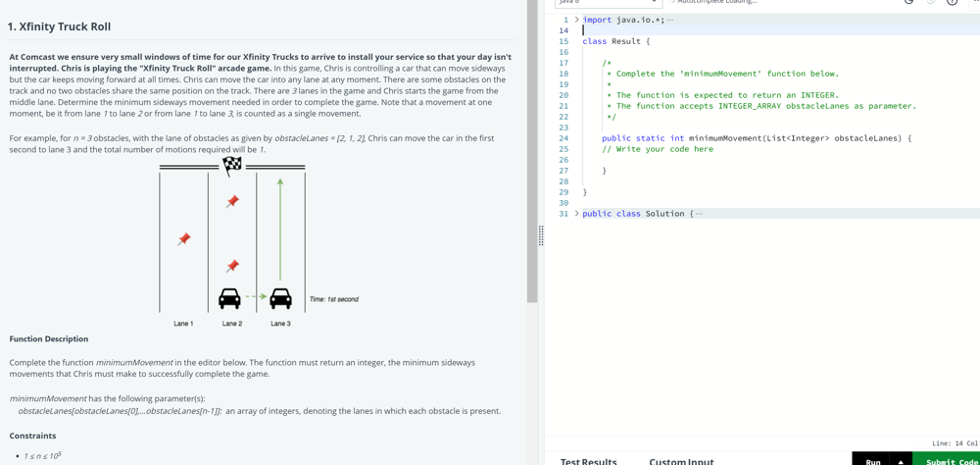This screenshot has height=465, width=980.
Task: Click the closing brace on line 29
Action: click(585, 192)
